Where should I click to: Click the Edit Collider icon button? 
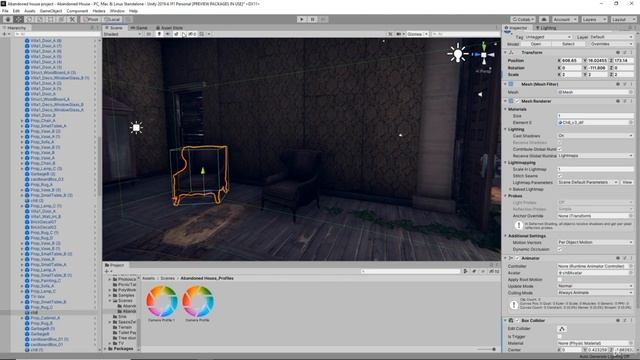[562, 329]
